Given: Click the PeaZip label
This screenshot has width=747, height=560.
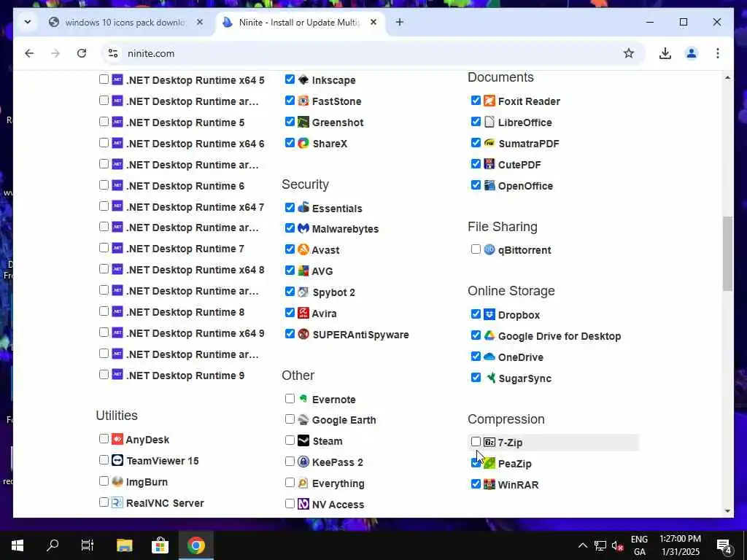Looking at the screenshot, I should 514,463.
